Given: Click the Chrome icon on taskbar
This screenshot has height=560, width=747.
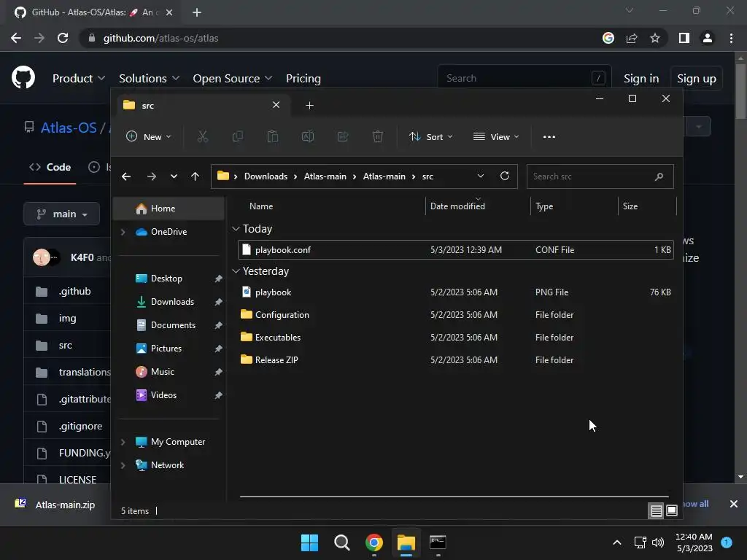Looking at the screenshot, I should [374, 542].
